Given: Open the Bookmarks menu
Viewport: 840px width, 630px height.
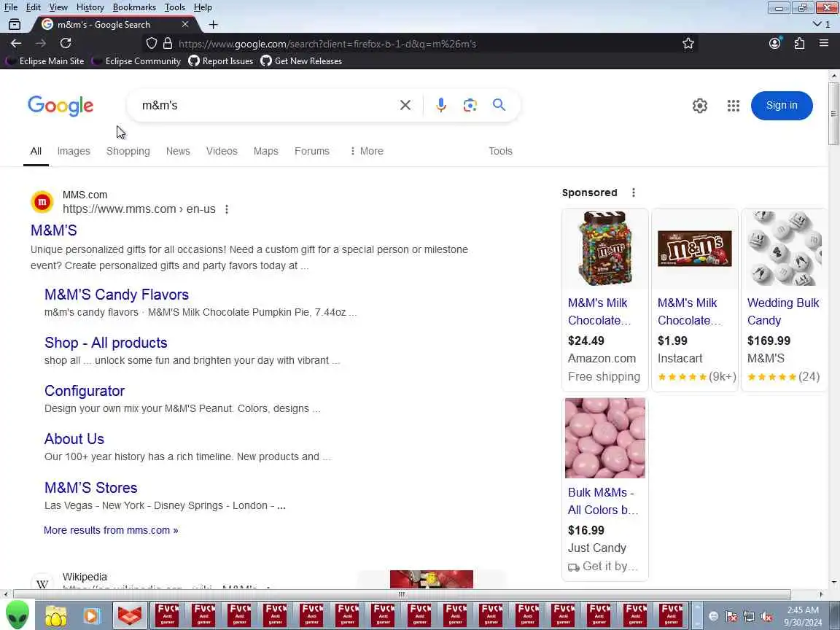Looking at the screenshot, I should [134, 7].
